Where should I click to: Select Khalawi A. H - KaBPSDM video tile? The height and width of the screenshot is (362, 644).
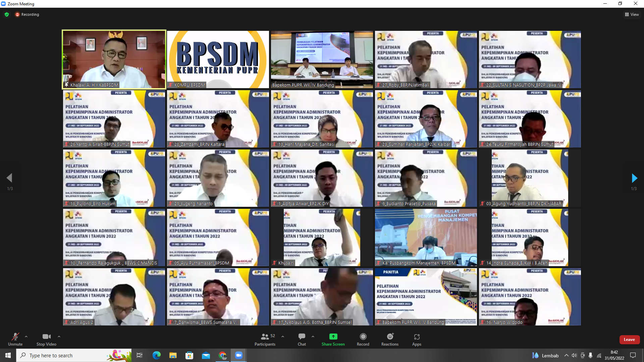point(114,59)
